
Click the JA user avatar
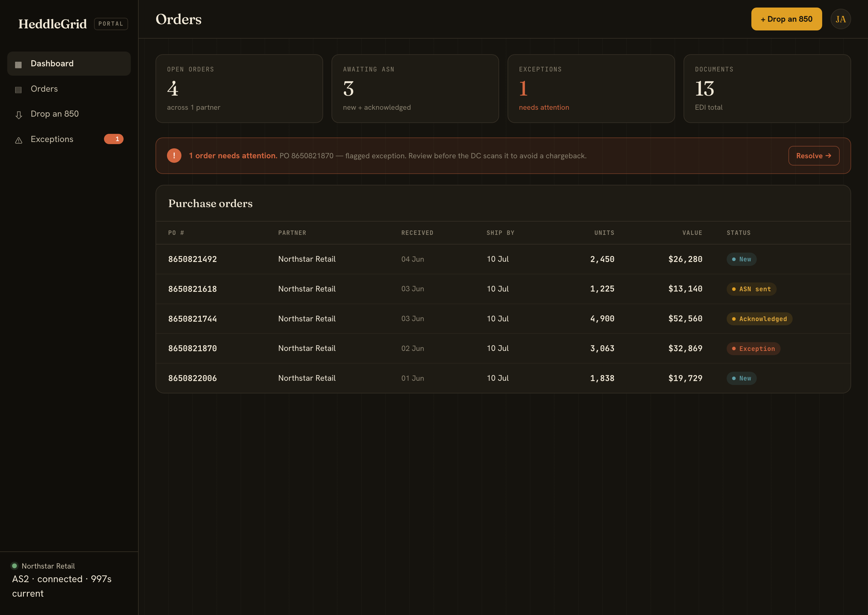point(841,19)
